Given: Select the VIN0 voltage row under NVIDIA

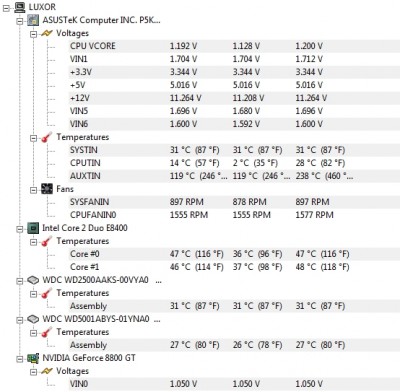Looking at the screenshot, I should (234, 384).
